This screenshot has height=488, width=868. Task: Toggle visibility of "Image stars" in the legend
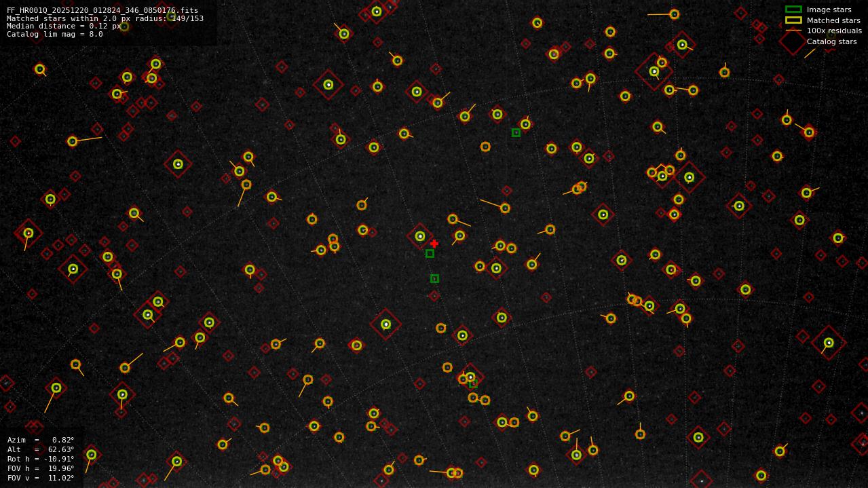829,10
